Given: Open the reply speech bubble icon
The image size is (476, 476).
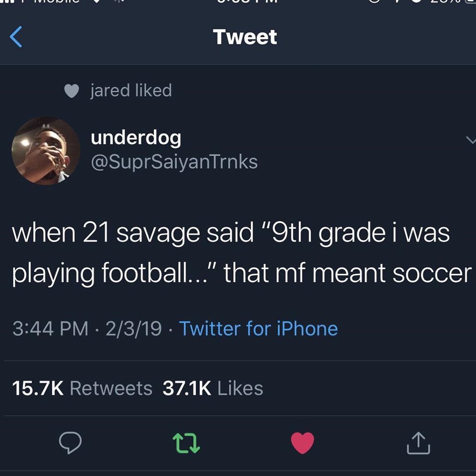Looking at the screenshot, I should (x=70, y=443).
